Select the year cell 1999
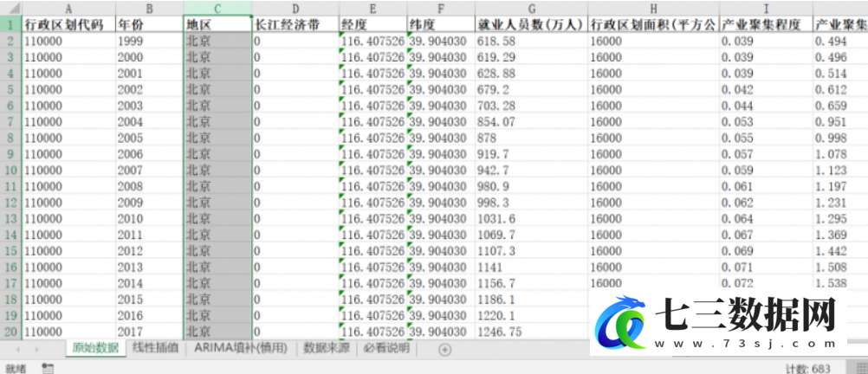Image resolution: width=868 pixels, height=374 pixels. coord(150,41)
